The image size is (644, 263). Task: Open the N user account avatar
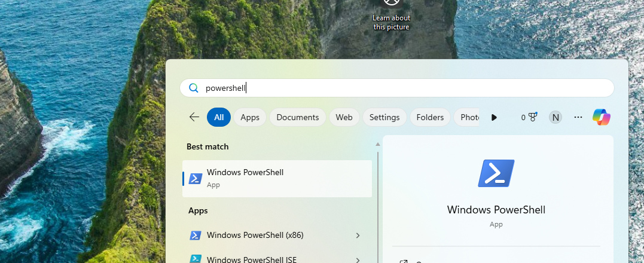click(x=556, y=118)
